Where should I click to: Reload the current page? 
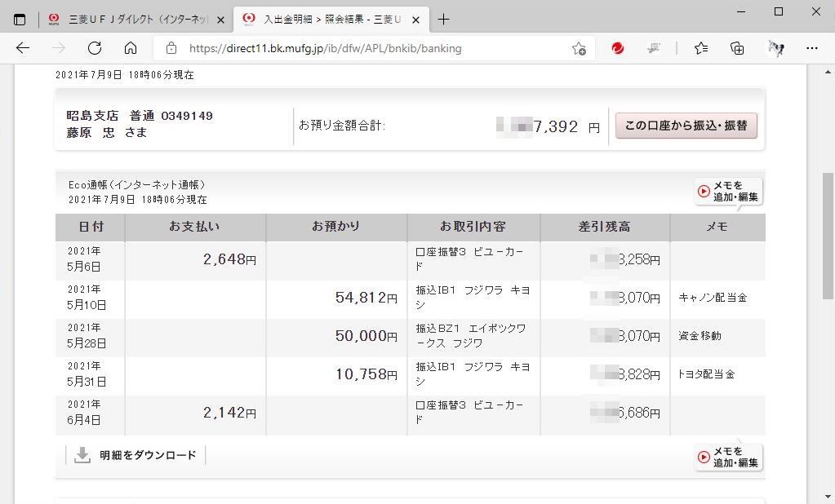click(x=95, y=48)
